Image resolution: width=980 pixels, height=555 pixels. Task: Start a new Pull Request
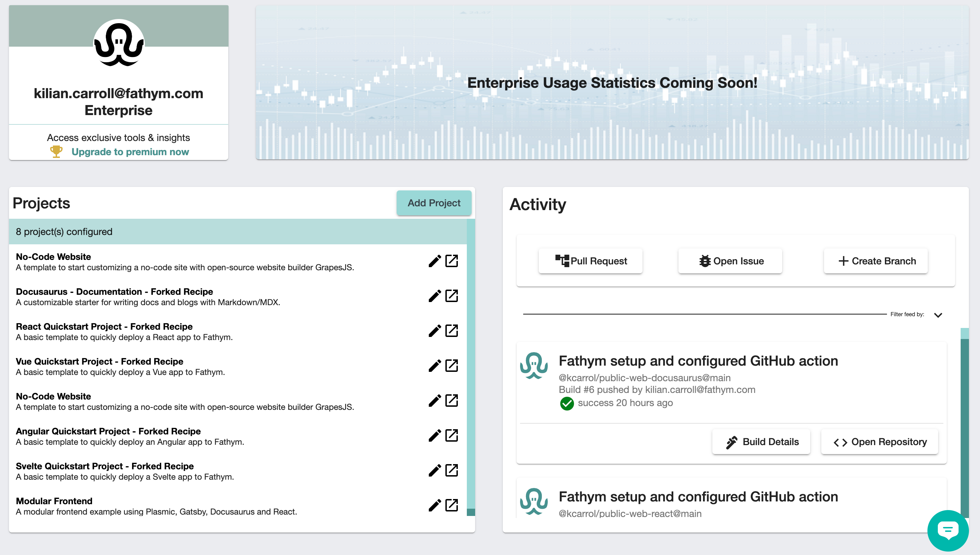point(591,261)
